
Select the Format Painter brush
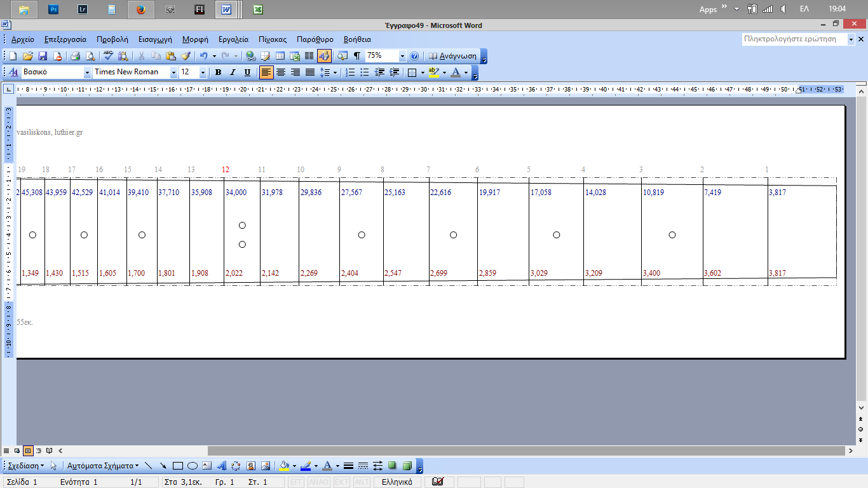[186, 56]
